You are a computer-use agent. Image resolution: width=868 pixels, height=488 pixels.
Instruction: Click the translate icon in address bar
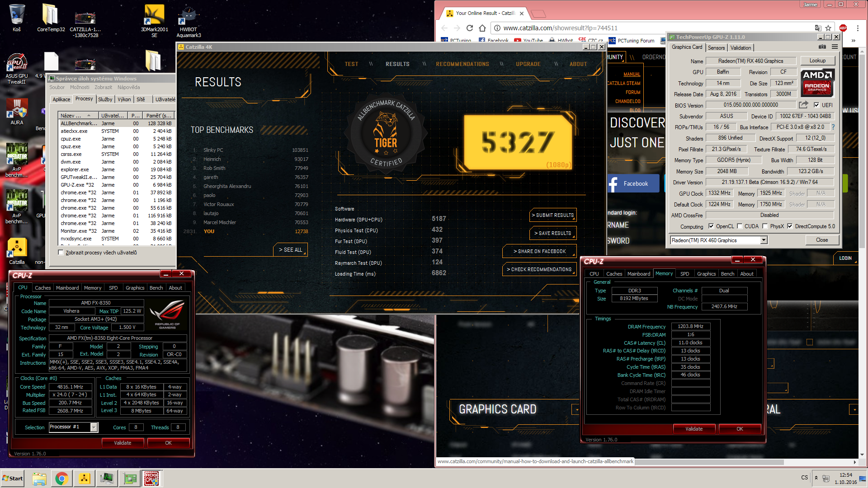[818, 28]
